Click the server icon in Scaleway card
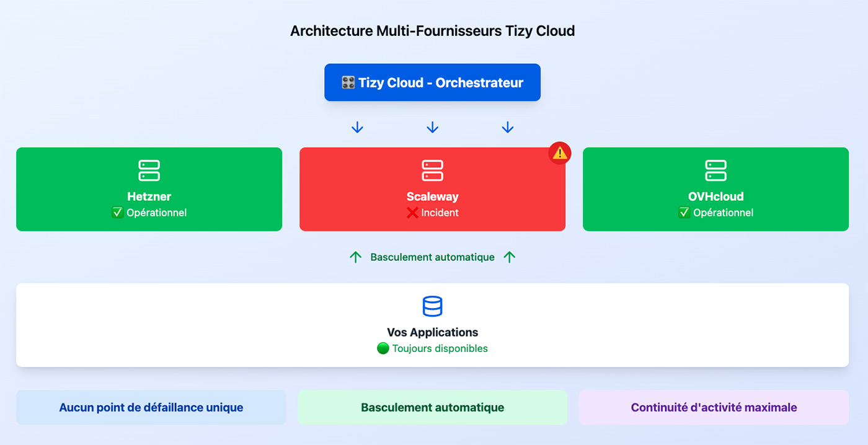 tap(432, 170)
